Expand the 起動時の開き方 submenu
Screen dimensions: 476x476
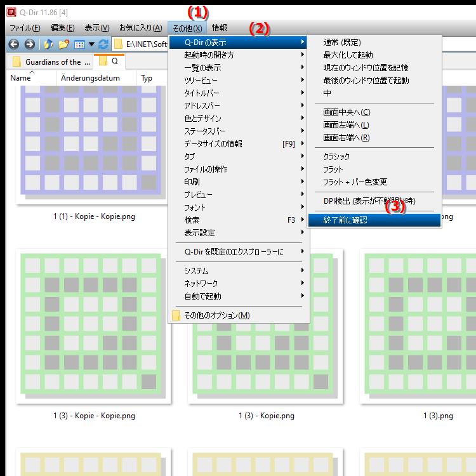tap(238, 55)
